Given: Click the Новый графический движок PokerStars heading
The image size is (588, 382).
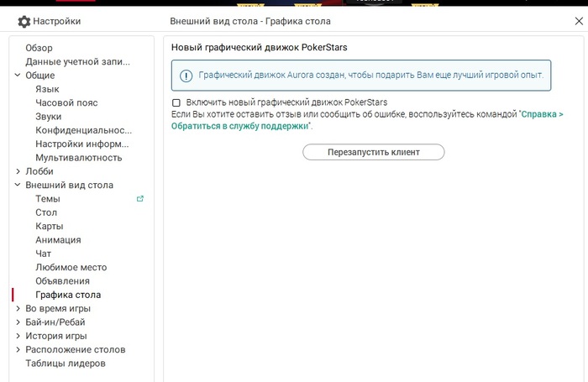Looking at the screenshot, I should coord(259,47).
